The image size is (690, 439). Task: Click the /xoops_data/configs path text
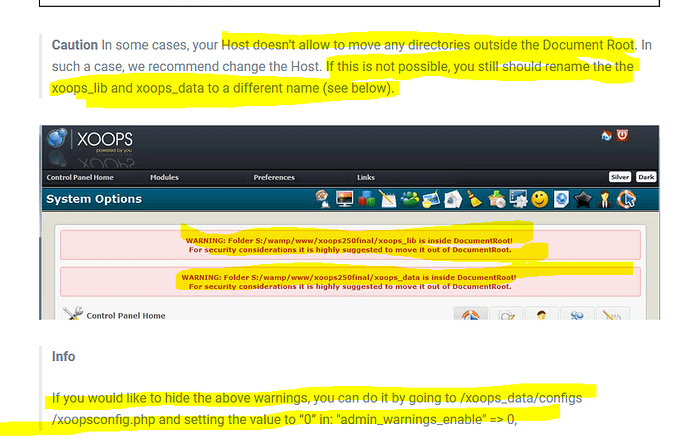[521, 398]
